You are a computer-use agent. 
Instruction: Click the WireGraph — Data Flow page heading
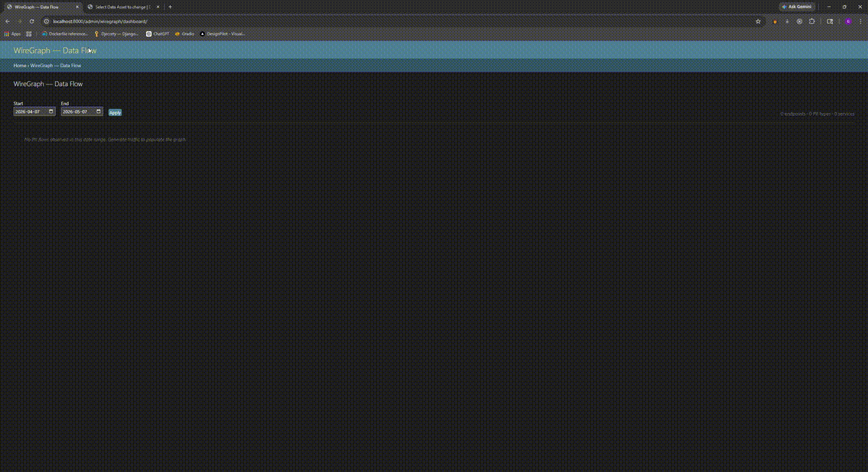coord(48,84)
